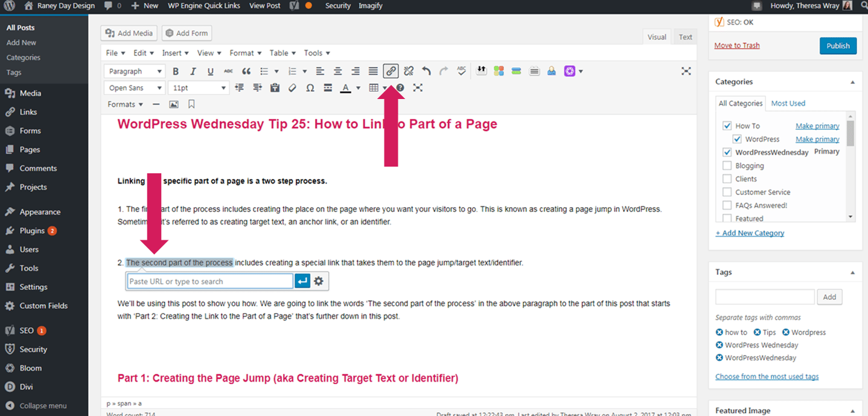Open the Insert menu
This screenshot has width=868, height=416.
pos(176,53)
